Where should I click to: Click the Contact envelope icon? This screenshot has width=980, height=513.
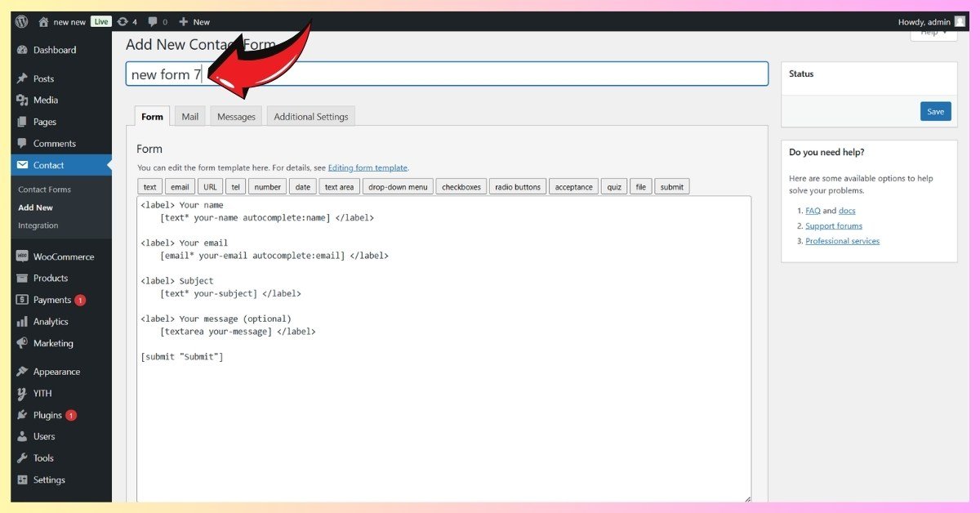pos(22,165)
